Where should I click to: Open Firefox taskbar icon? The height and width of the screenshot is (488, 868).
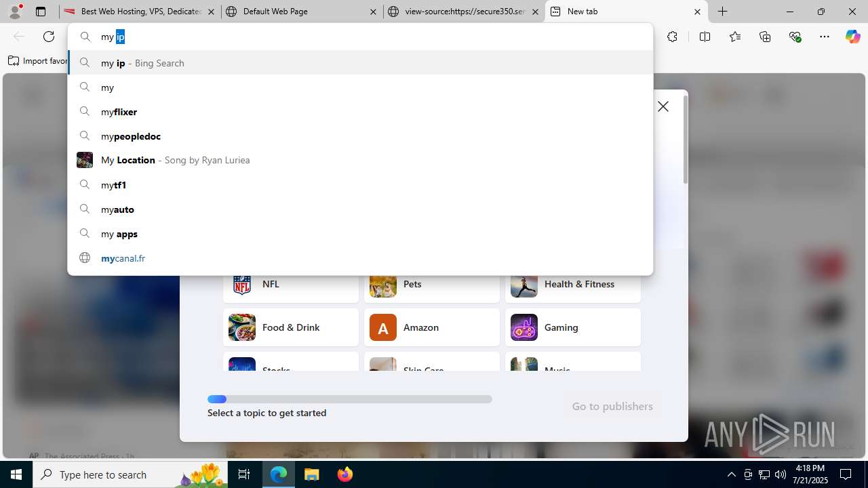(344, 474)
